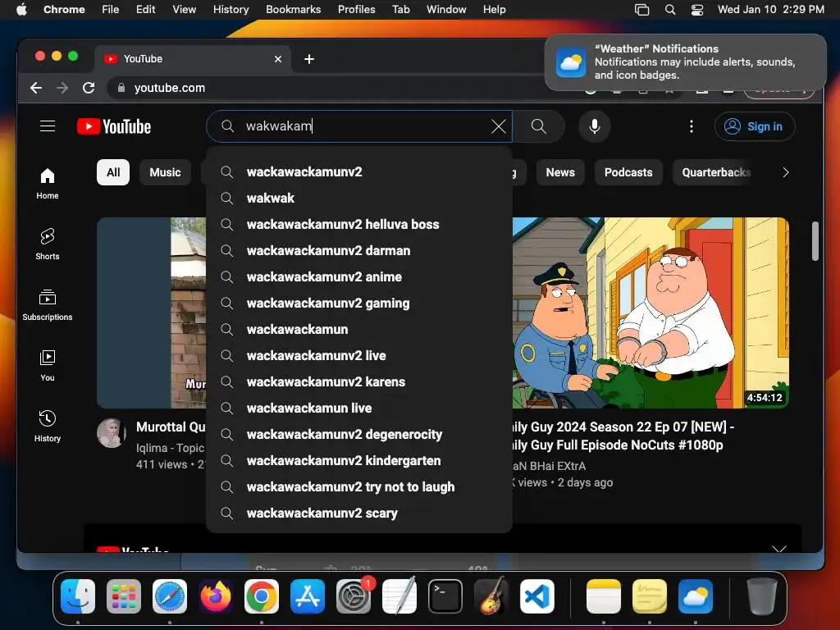Choose suggestion "wackawackamunv2 anime"
The image size is (840, 630).
[359, 277]
